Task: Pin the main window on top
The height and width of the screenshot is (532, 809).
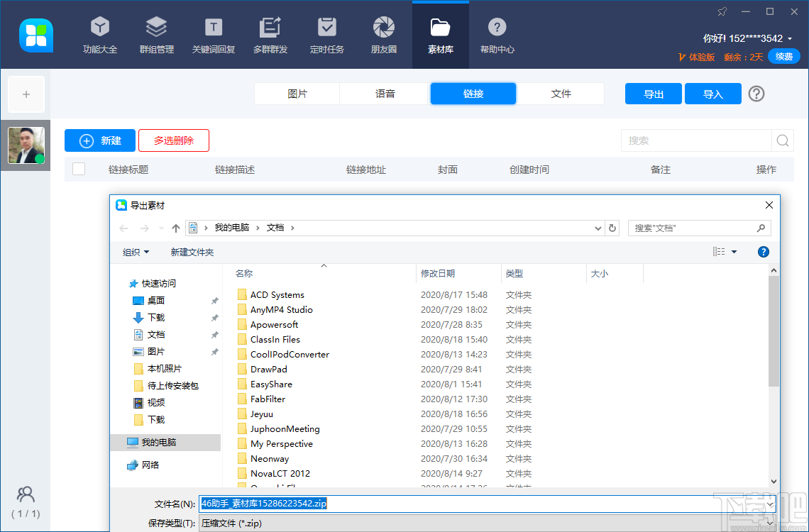Action: (722, 11)
